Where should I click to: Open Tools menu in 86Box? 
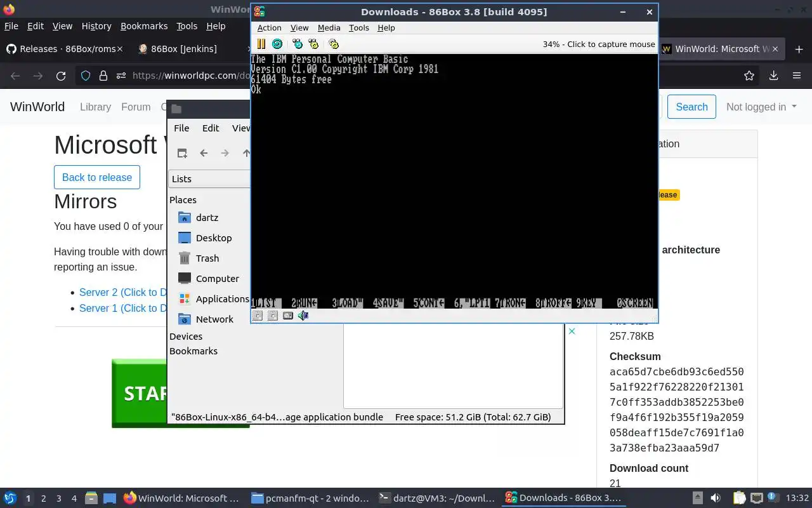[358, 27]
